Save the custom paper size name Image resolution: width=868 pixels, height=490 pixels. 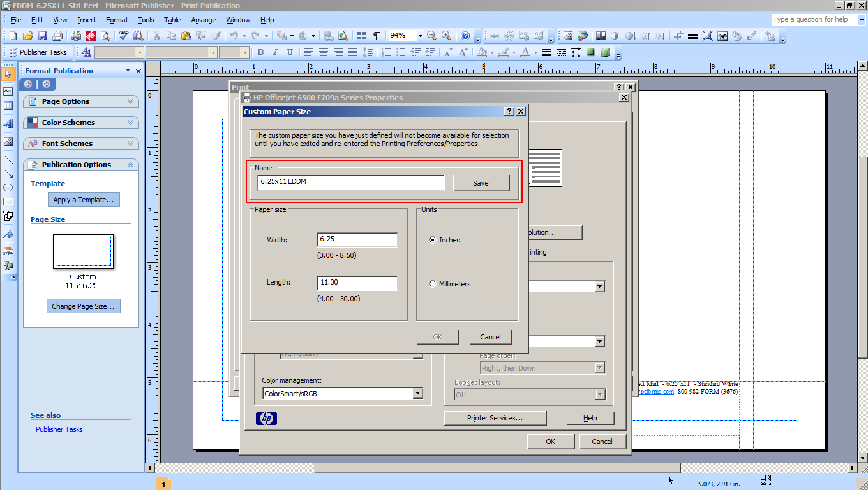[481, 182]
